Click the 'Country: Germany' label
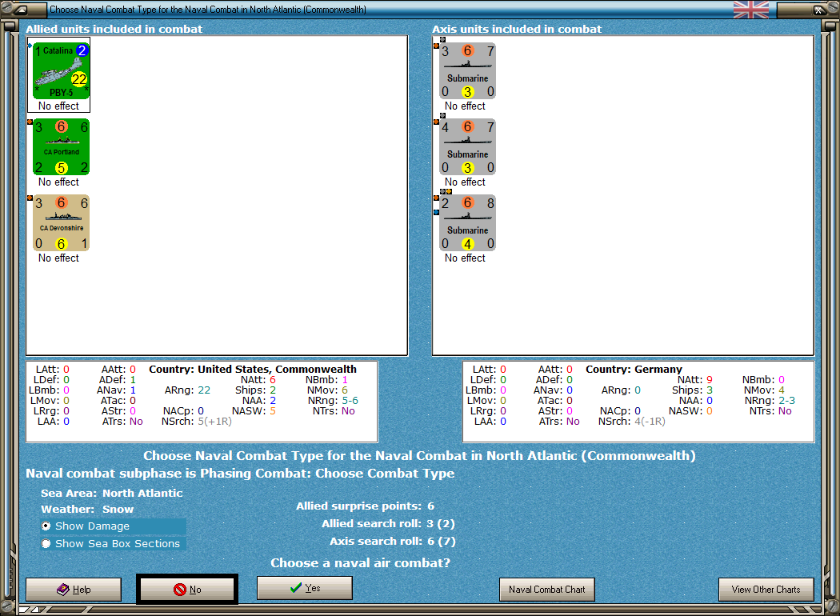This screenshot has height=616, width=840. [x=634, y=369]
